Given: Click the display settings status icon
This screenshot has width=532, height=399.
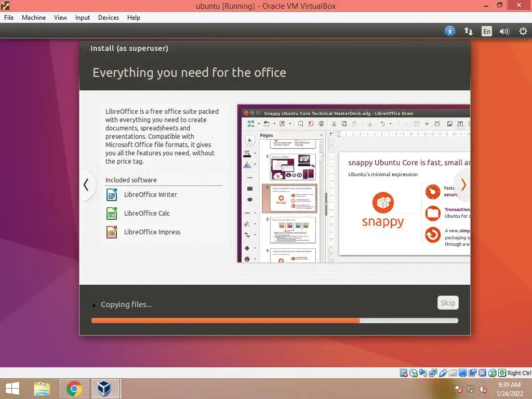Looking at the screenshot, I should [462, 373].
